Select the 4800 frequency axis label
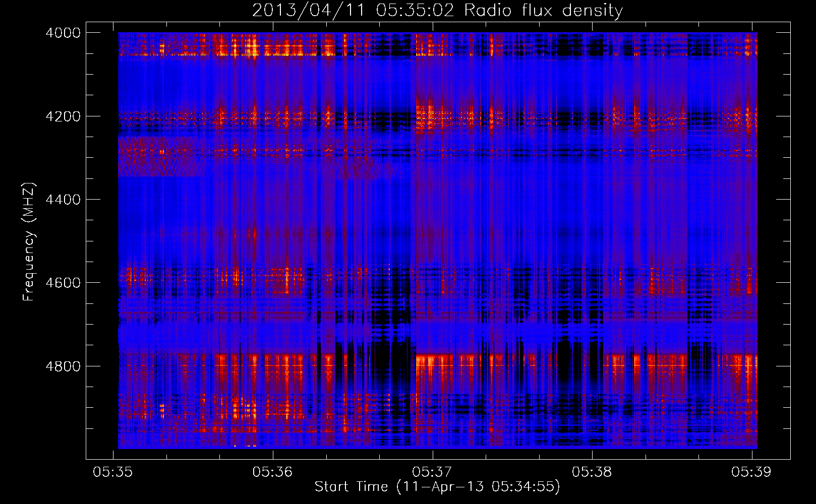816x504 pixels. (63, 366)
